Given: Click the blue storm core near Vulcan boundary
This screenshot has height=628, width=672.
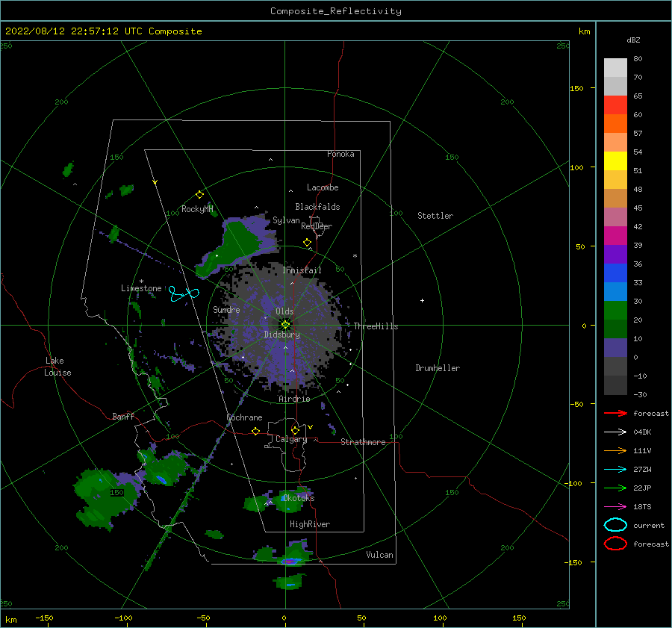Looking at the screenshot, I should pos(290,561).
